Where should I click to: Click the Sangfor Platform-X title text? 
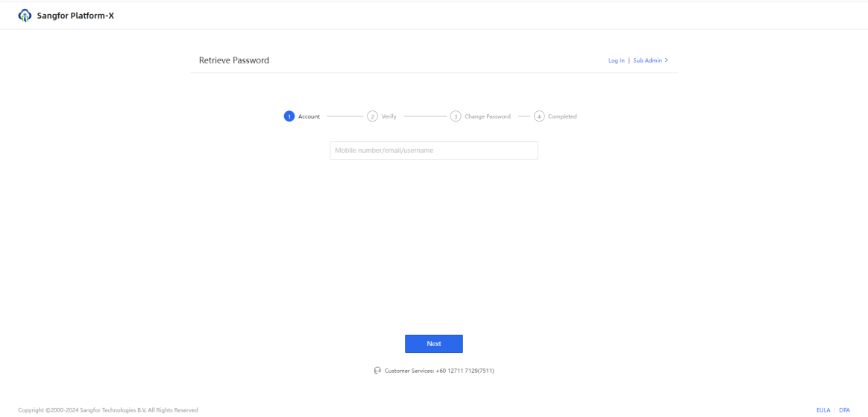point(75,16)
